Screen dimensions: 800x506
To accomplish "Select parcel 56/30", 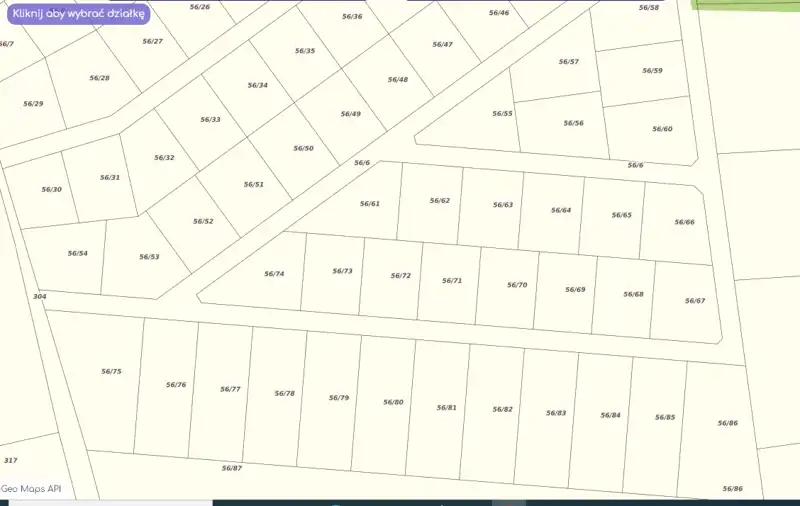I will (51, 189).
